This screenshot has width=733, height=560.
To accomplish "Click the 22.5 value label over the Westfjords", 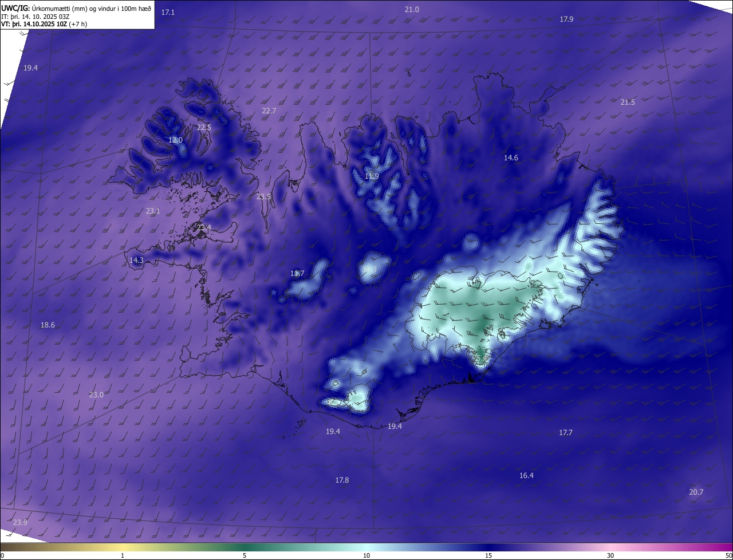I will click(x=204, y=127).
